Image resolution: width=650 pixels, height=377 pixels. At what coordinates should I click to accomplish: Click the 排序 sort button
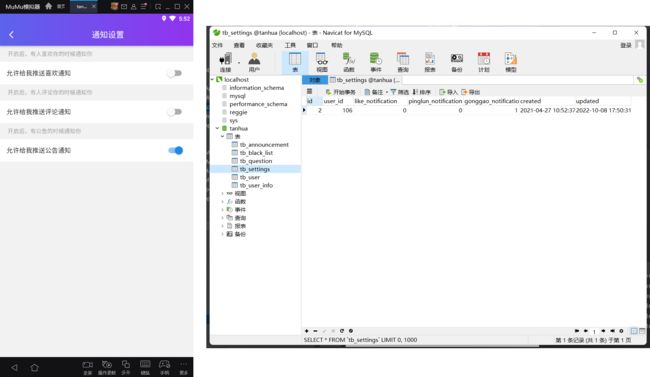click(422, 92)
